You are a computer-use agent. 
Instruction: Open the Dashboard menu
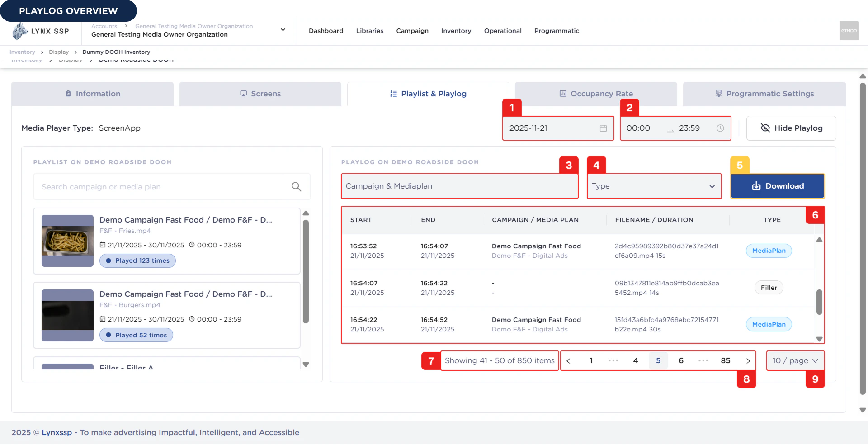tap(326, 31)
